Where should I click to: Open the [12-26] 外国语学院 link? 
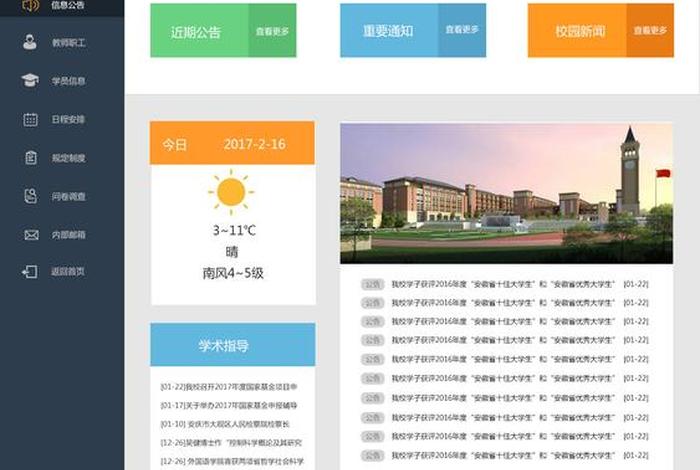(232, 461)
